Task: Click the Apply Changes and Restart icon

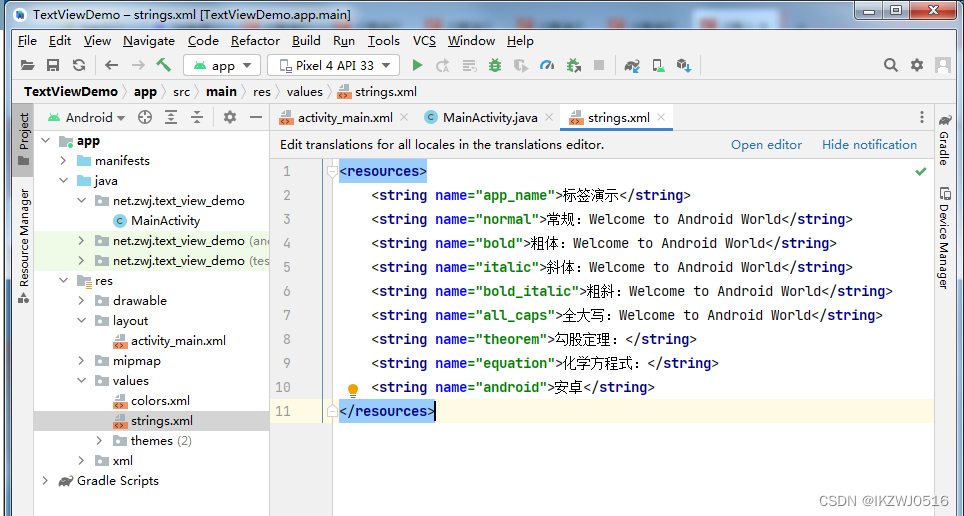Action: [x=443, y=65]
